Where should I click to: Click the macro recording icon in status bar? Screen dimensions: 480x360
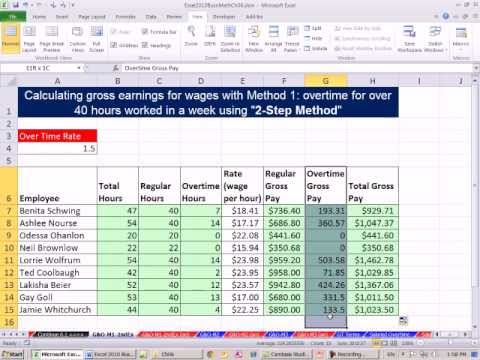pos(27,343)
